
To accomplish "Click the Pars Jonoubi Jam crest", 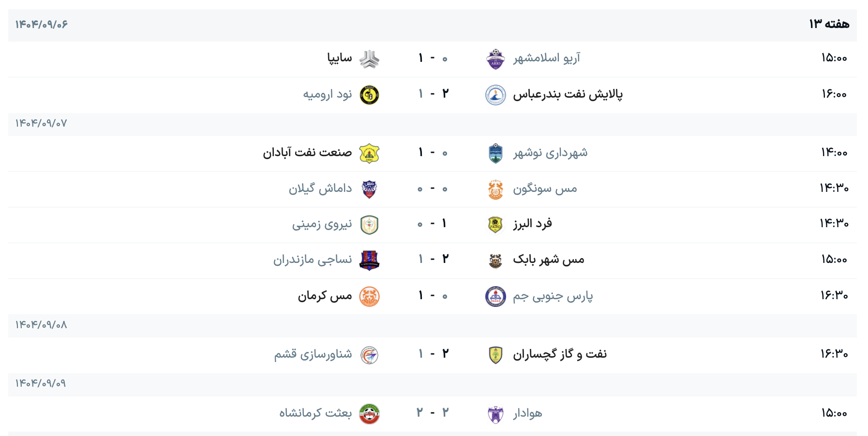I will pyautogui.click(x=495, y=296).
